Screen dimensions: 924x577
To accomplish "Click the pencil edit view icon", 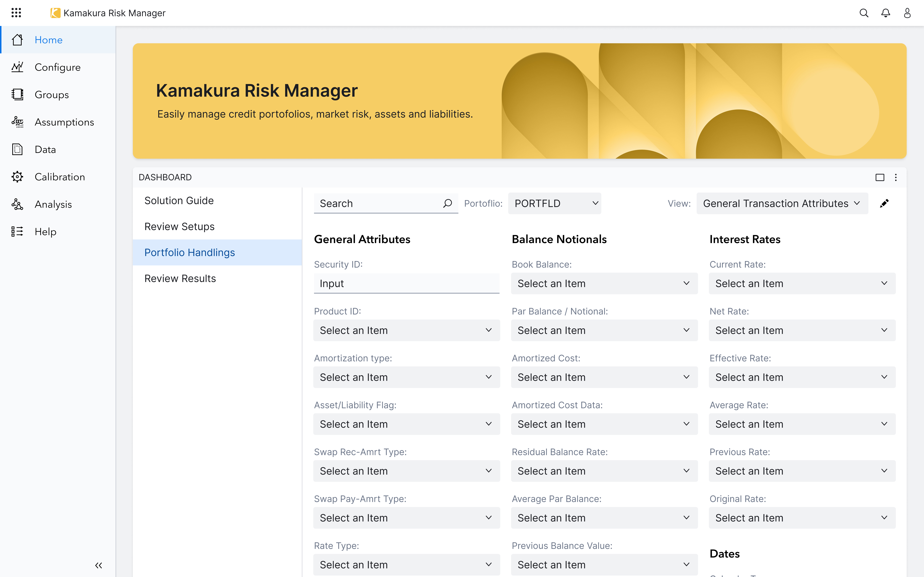I will 884,203.
